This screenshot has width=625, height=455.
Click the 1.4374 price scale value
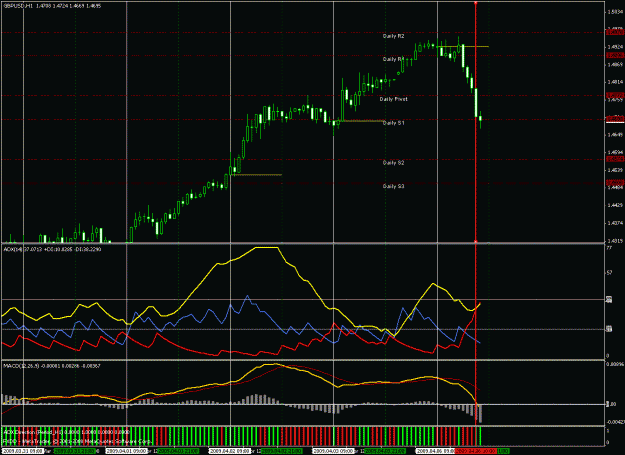point(615,223)
